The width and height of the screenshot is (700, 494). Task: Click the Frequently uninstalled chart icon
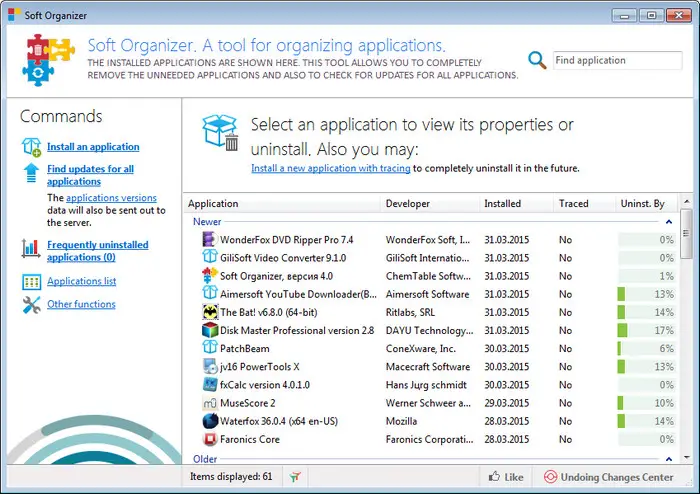(x=31, y=248)
